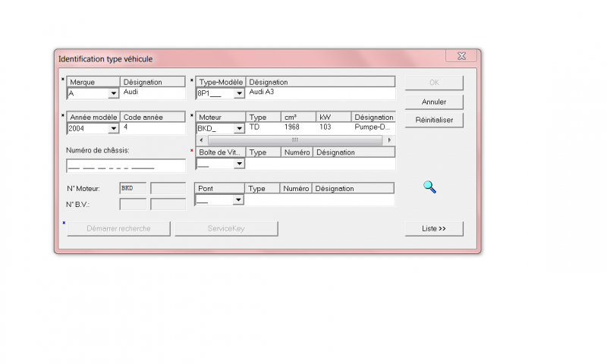Click the horizontal scrollbar thumb in Moteur table
607x364 pixels.
294,140
